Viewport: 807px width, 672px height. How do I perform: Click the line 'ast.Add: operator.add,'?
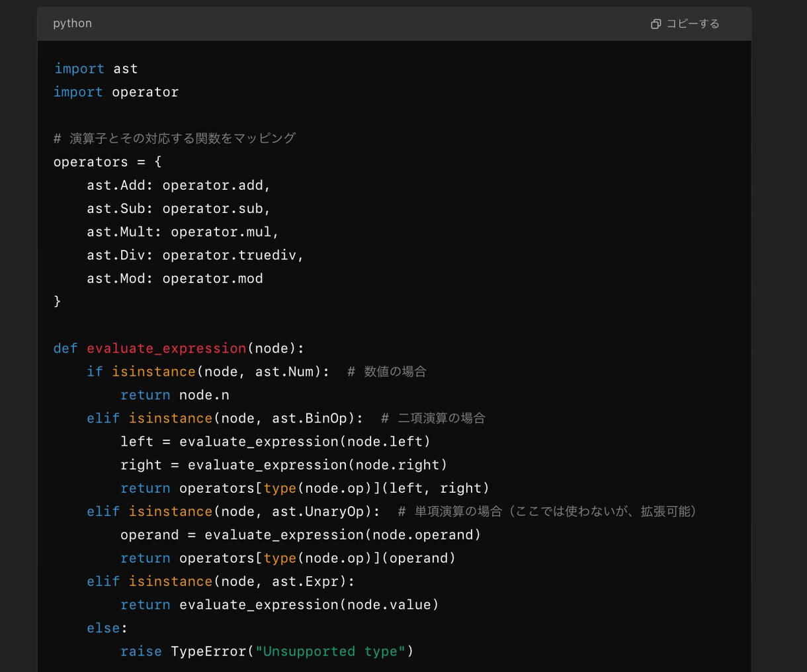pyautogui.click(x=179, y=185)
